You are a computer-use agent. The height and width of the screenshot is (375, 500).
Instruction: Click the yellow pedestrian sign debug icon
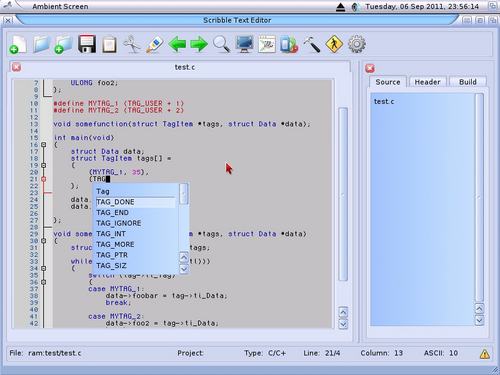334,44
